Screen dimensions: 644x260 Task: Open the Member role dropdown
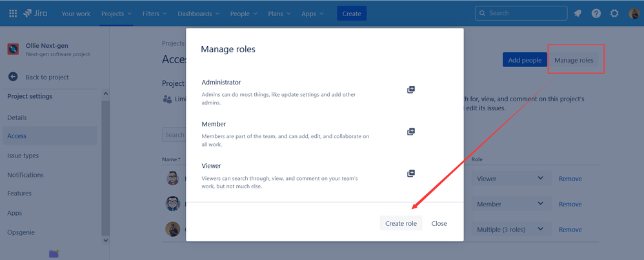coord(511,204)
